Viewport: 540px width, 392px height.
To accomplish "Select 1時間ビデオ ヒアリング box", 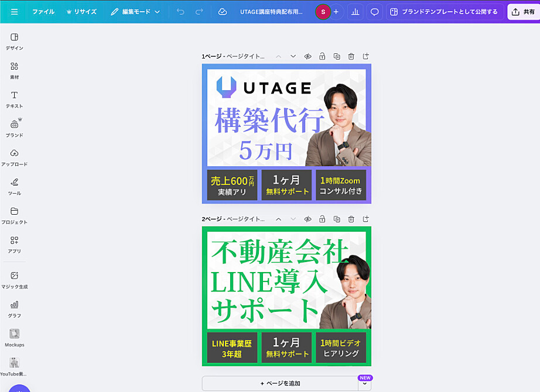I will tap(341, 348).
